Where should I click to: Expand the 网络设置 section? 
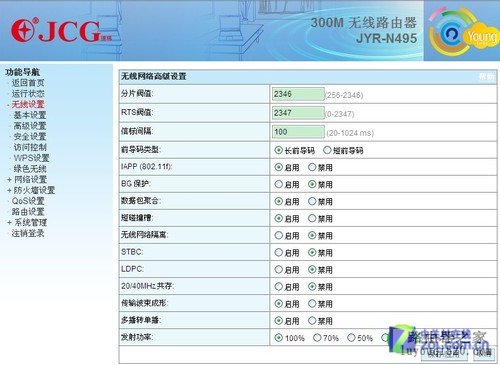pyautogui.click(x=30, y=179)
